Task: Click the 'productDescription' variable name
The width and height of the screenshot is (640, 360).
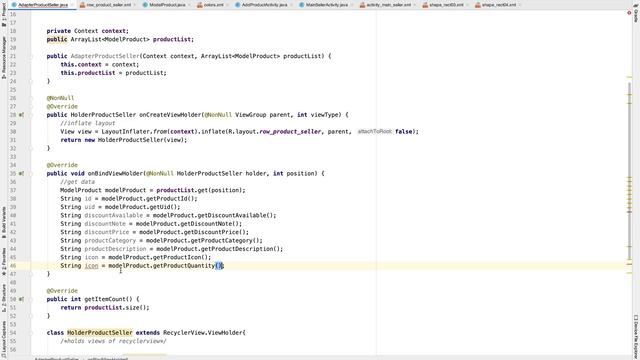Action: click(116, 249)
